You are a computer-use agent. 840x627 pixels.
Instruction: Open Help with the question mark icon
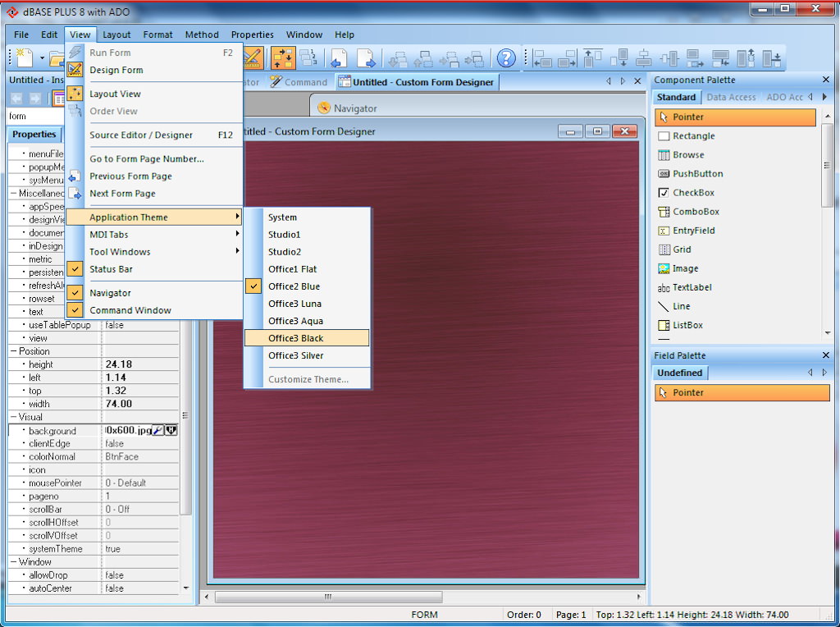click(505, 58)
